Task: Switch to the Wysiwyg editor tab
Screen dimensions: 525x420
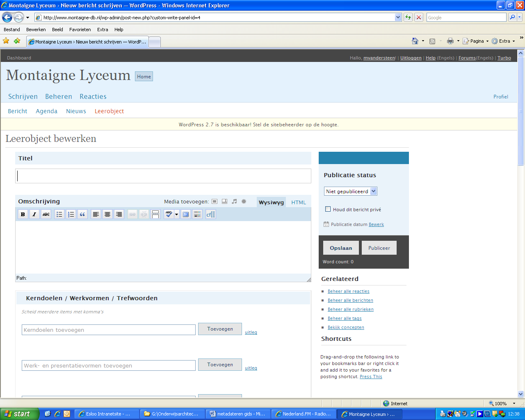Action: click(271, 202)
